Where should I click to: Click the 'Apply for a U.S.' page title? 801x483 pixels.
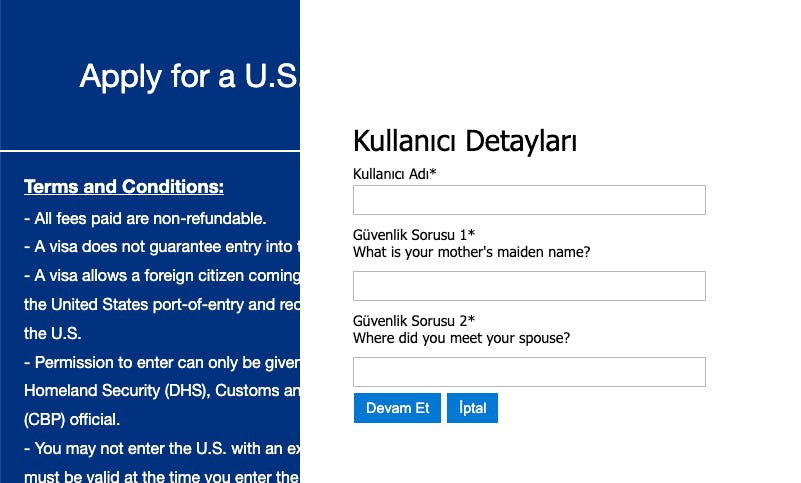tap(189, 76)
